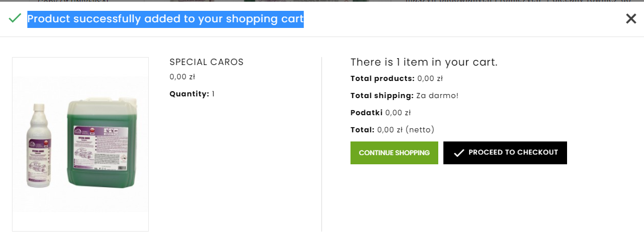Click the product price under SPECIAL CAROS
Viewport: 644px width, 247px height.
[x=182, y=76]
